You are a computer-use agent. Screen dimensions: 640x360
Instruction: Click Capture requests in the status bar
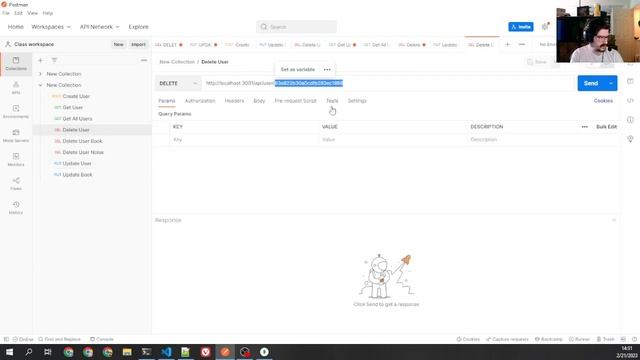507,339
